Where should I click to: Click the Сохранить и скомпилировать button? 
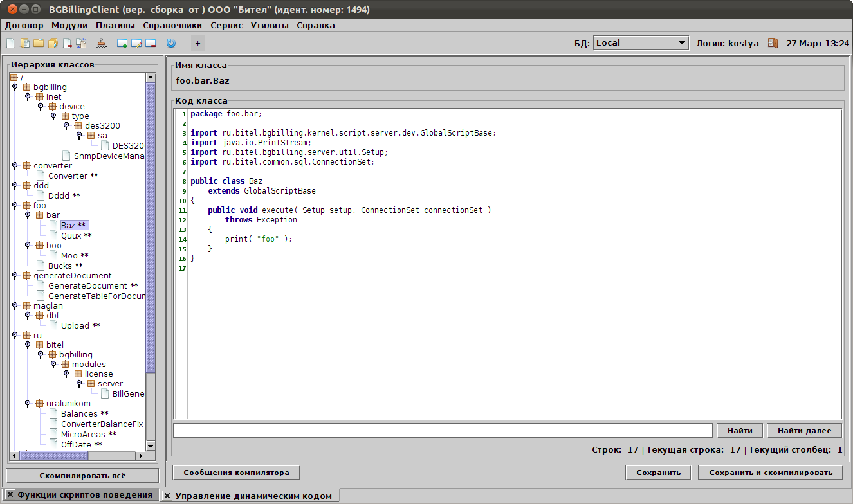[x=770, y=473]
